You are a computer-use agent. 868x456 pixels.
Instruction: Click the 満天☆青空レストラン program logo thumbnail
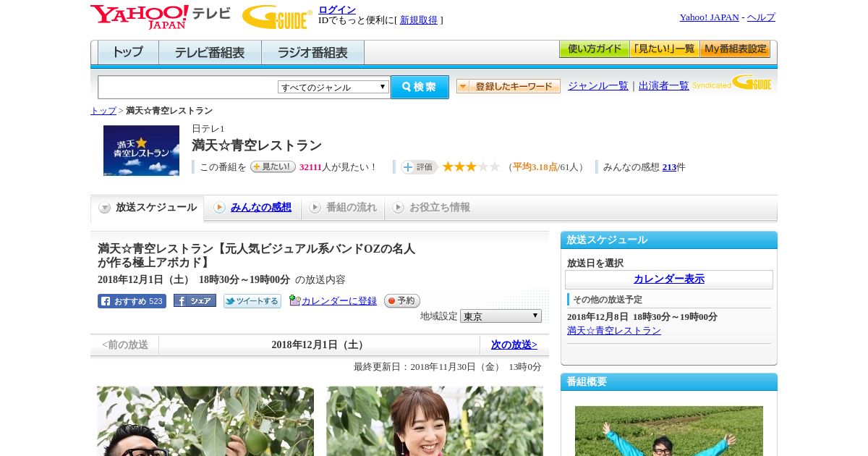(141, 151)
